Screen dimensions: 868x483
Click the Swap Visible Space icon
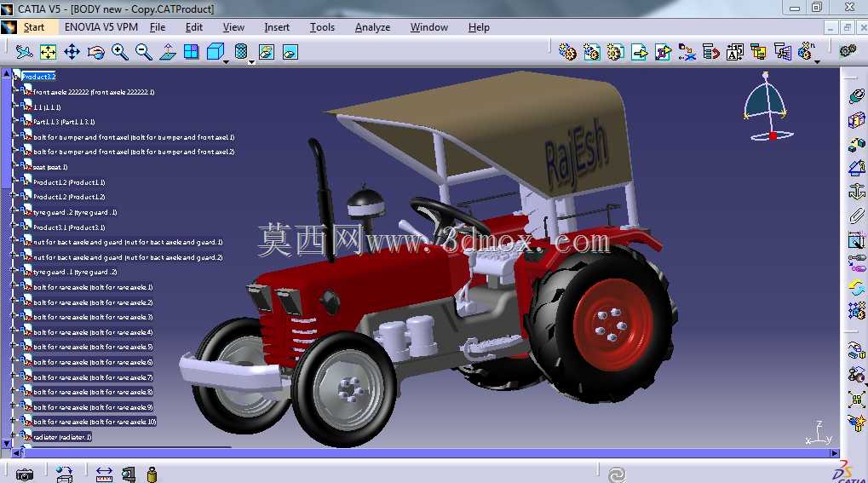coord(290,52)
